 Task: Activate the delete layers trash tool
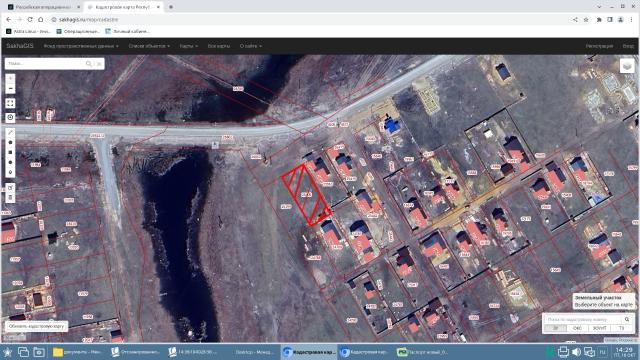[x=11, y=198]
